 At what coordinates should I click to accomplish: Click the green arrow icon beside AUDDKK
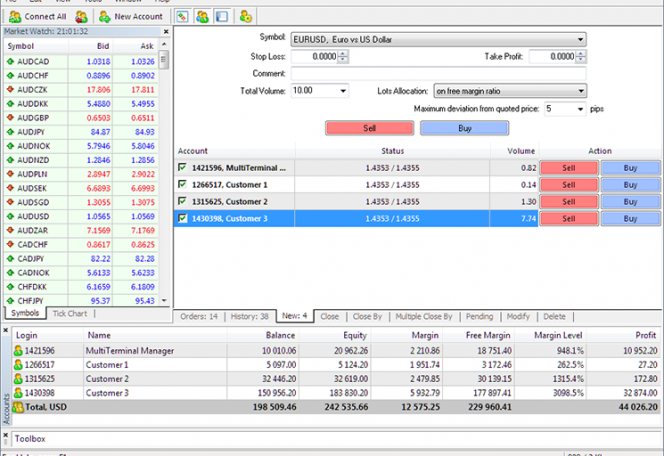[x=10, y=104]
